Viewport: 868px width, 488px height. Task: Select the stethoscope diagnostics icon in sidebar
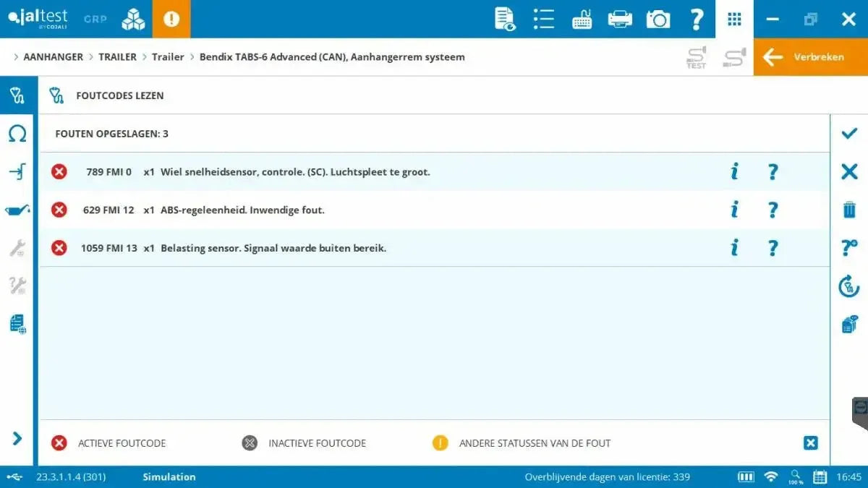(17, 95)
